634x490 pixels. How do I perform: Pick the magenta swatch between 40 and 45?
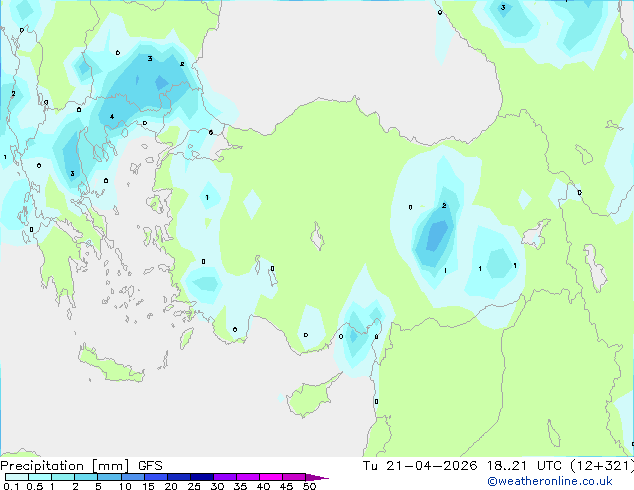(x=271, y=477)
